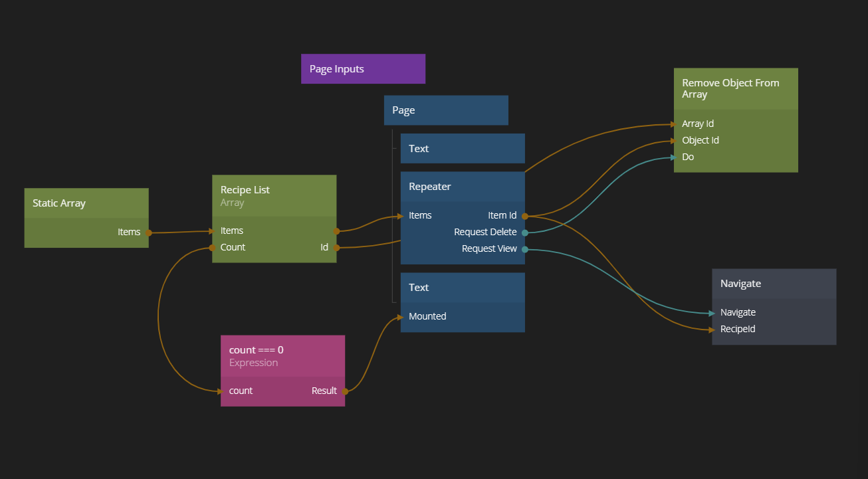Click the Id output port dot on Recipe List
The width and height of the screenshot is (868, 479).
tap(336, 248)
